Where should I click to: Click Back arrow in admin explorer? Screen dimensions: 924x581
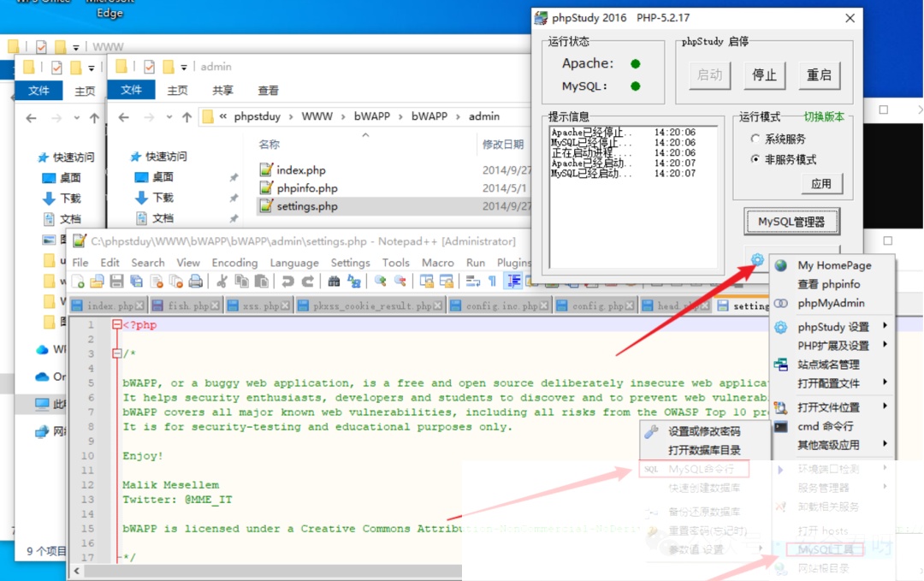point(124,117)
